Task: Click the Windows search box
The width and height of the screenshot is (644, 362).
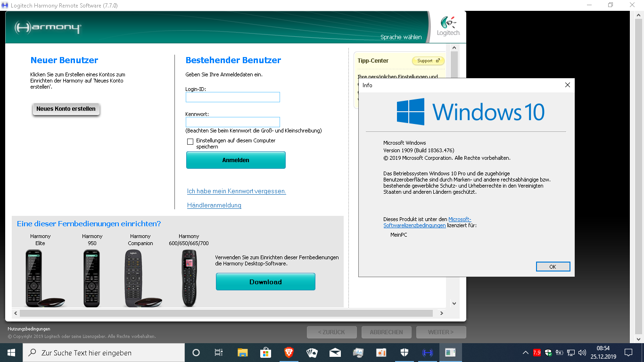Action: coord(104,353)
